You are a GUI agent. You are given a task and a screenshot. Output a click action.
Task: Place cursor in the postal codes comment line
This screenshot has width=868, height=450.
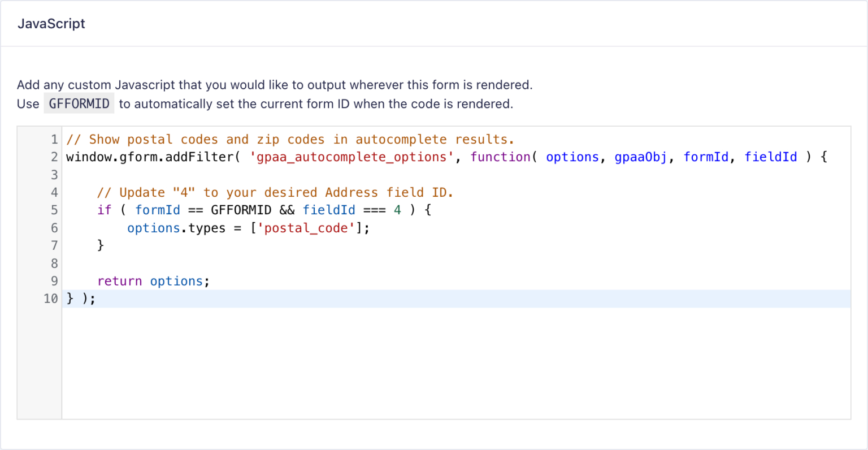point(290,140)
